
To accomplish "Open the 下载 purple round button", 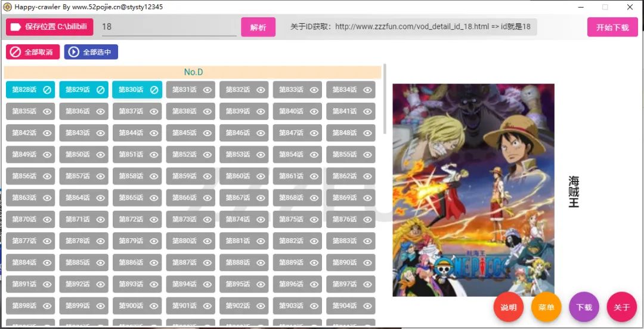I will 584,307.
